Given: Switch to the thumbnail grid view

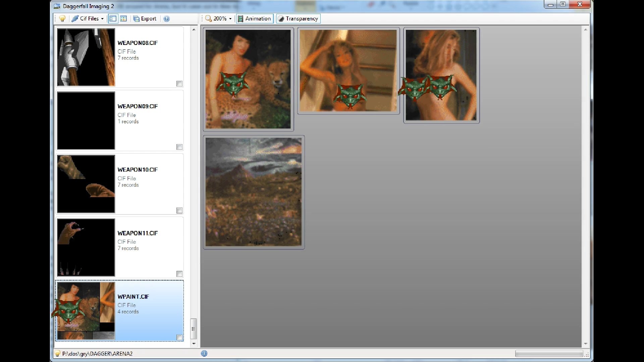Looking at the screenshot, I should click(x=123, y=19).
